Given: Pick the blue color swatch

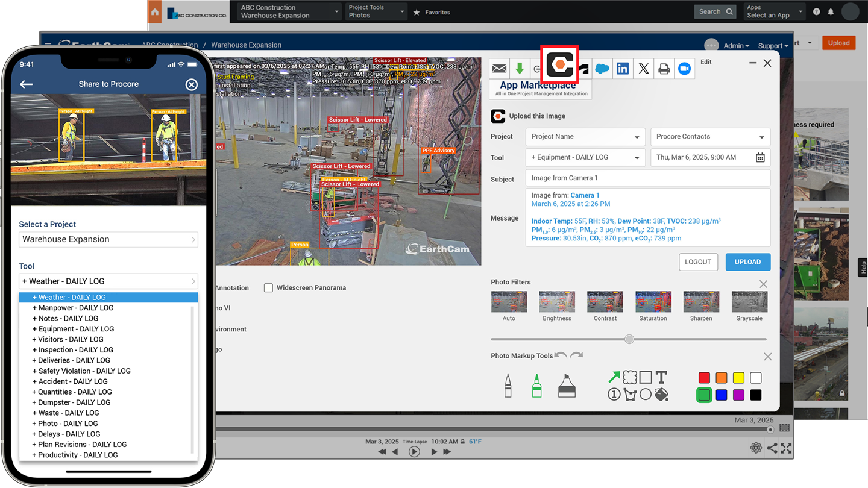Looking at the screenshot, I should click(722, 395).
